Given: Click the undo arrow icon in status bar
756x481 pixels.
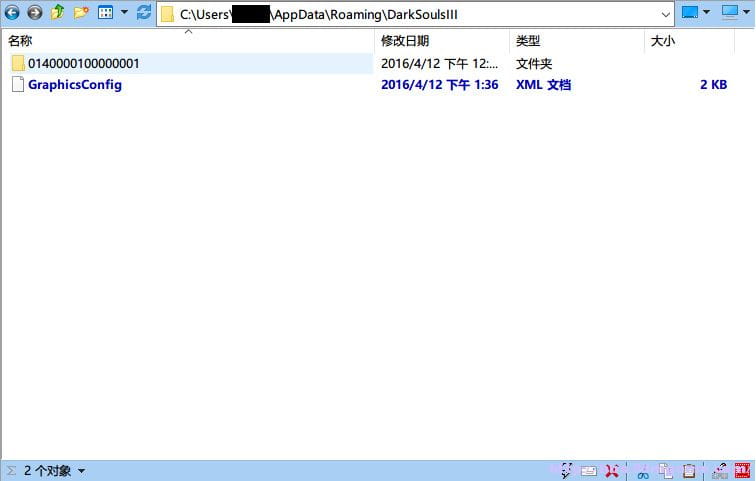Looking at the screenshot, I should click(x=720, y=471).
